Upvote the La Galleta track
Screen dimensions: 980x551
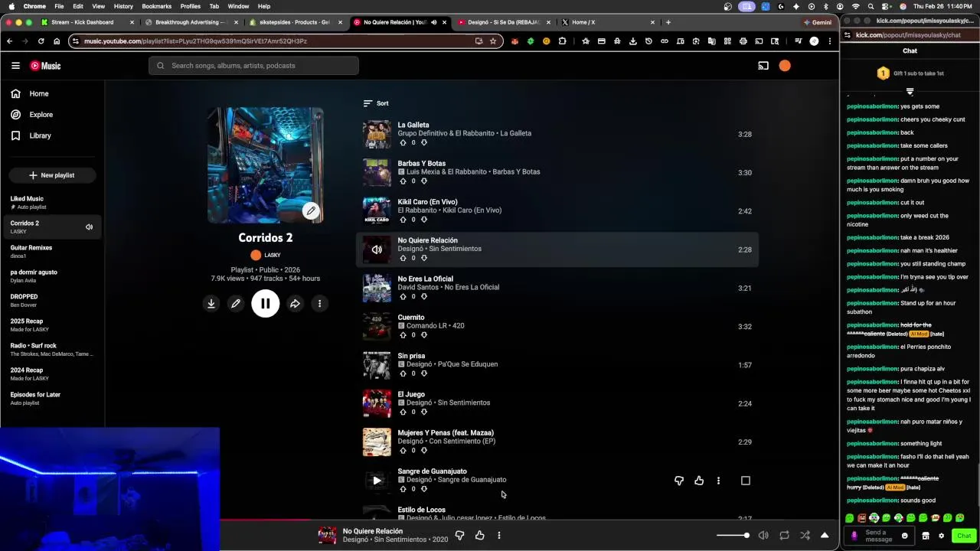tap(403, 142)
